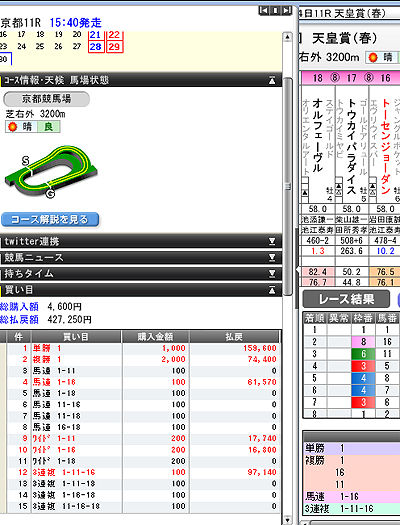Click the 良 track condition badge
This screenshot has height=525, width=400.
click(x=49, y=127)
